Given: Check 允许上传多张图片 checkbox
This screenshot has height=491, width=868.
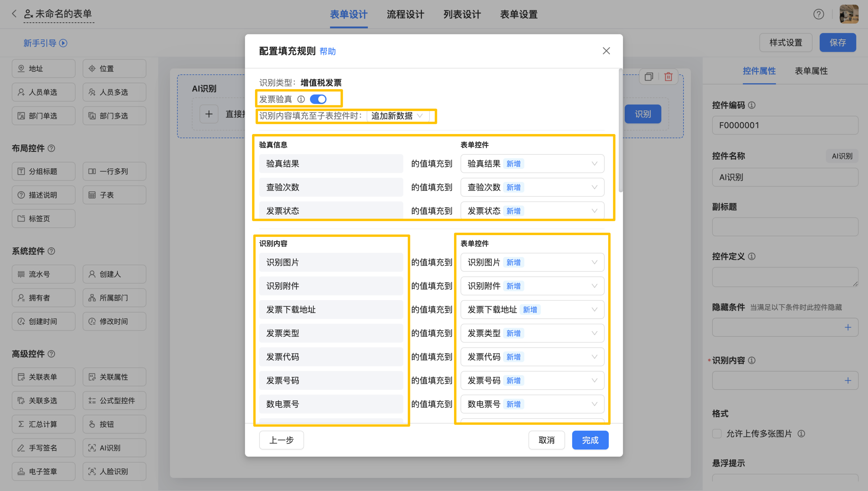Looking at the screenshot, I should [x=717, y=434].
